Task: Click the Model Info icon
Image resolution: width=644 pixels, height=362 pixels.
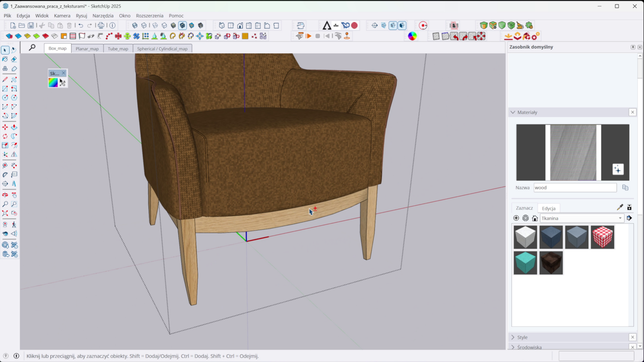Action: click(112, 25)
